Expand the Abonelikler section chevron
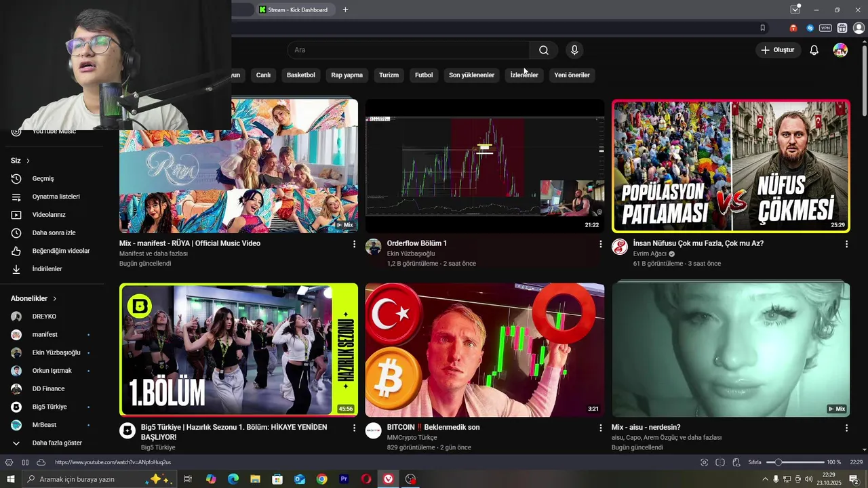Image resolution: width=868 pixels, height=488 pixels. pos(55,298)
